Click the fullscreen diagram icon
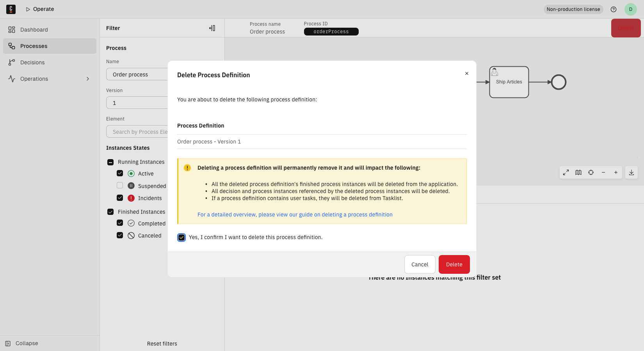The width and height of the screenshot is (644, 351). 566,172
